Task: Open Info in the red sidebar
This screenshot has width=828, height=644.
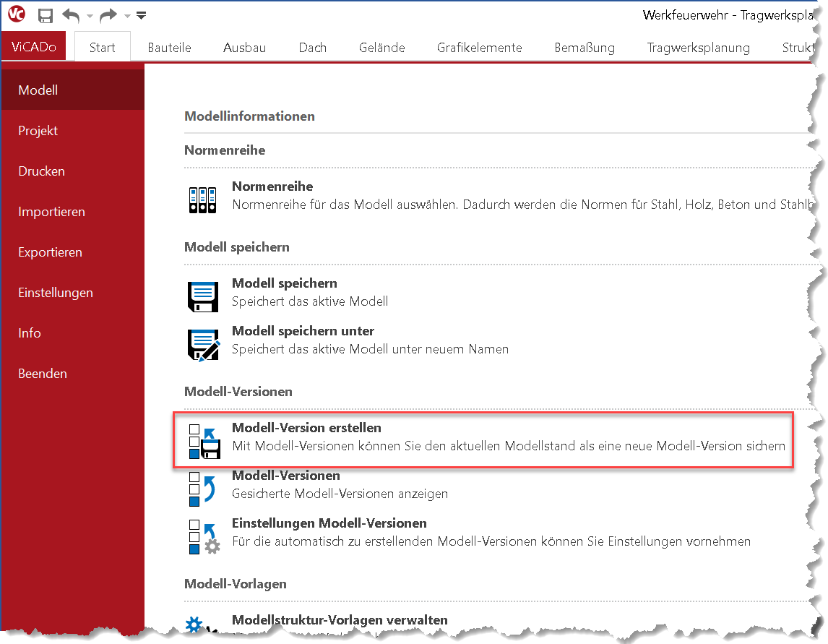Action: coord(73,332)
